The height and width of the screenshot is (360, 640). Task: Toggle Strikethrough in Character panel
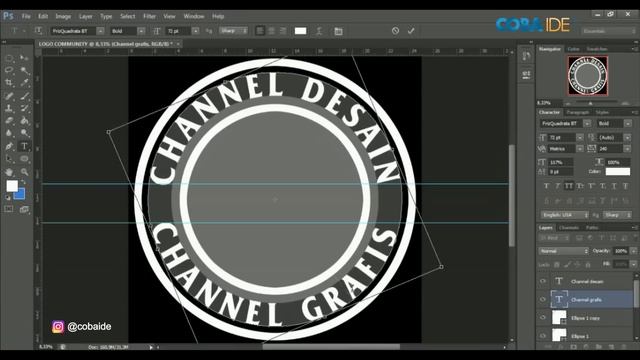tap(625, 186)
